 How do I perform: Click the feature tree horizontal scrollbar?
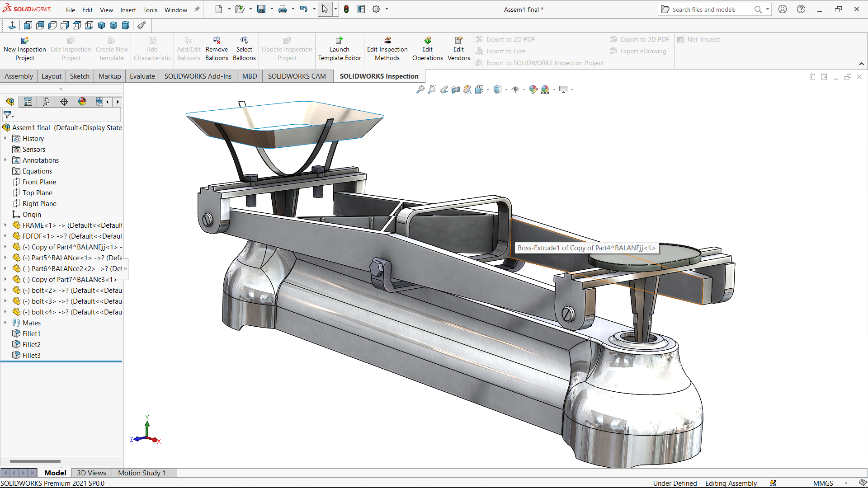click(x=35, y=461)
